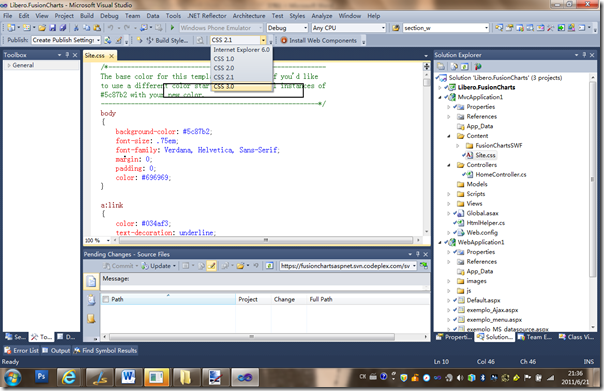
Task: Open Microsoft Word from the taskbar
Action: [x=128, y=377]
